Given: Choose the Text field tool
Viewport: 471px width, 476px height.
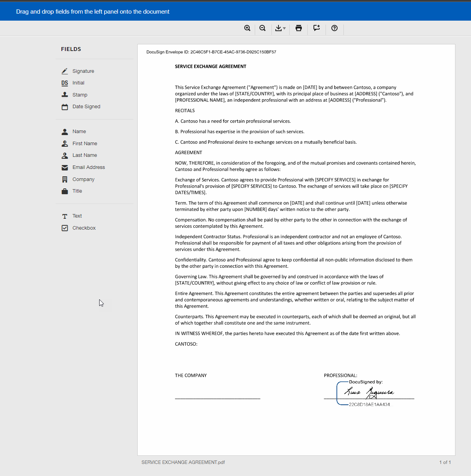Looking at the screenshot, I should tap(77, 216).
